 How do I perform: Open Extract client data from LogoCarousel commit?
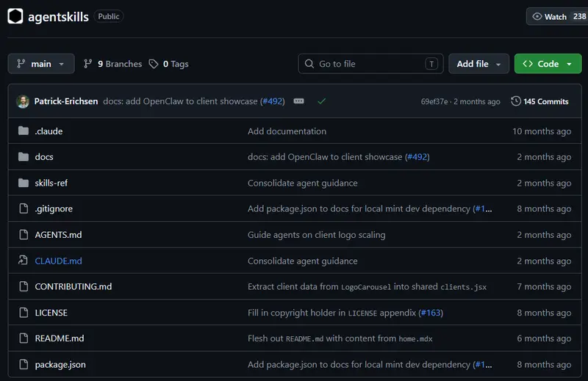(x=367, y=286)
